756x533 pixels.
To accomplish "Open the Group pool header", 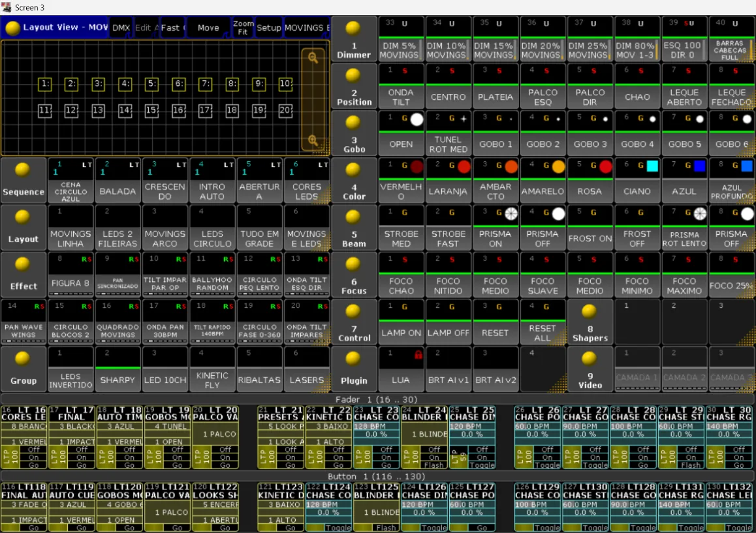I will click(x=23, y=369).
